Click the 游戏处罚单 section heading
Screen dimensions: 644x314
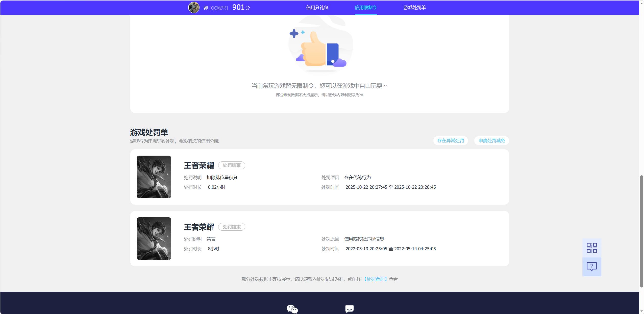[x=149, y=132]
